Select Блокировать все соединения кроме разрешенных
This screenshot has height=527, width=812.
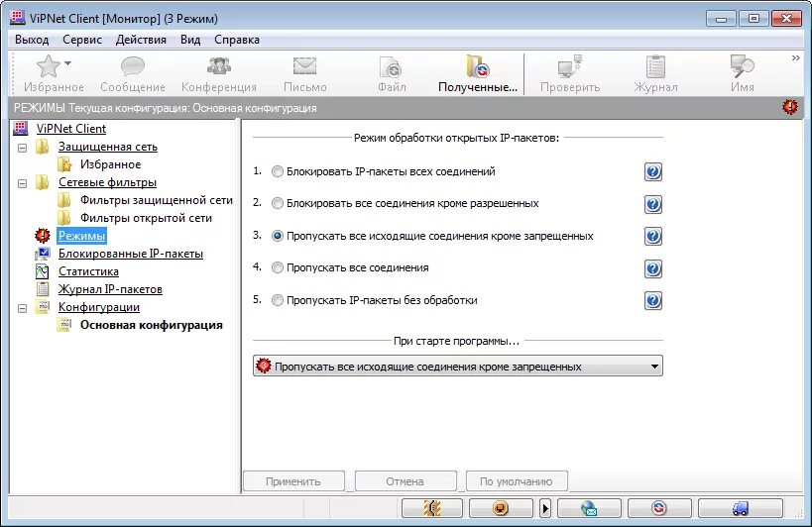pyautogui.click(x=278, y=204)
